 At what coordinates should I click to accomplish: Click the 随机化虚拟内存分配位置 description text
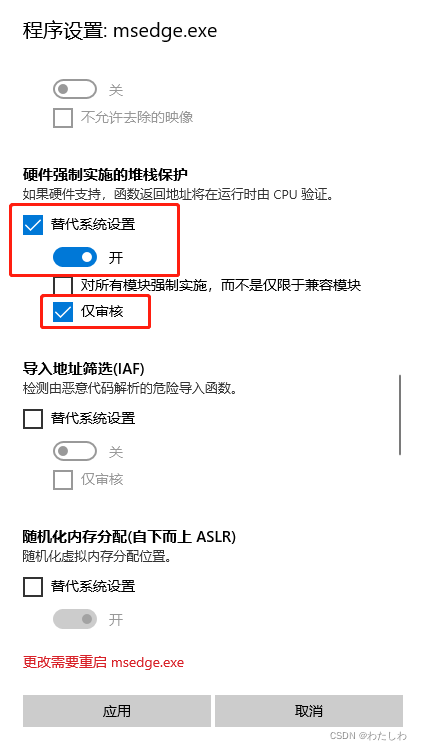pyautogui.click(x=97, y=557)
